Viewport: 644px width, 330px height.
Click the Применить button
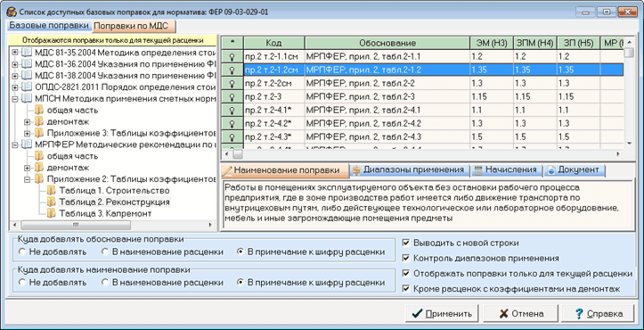442,314
